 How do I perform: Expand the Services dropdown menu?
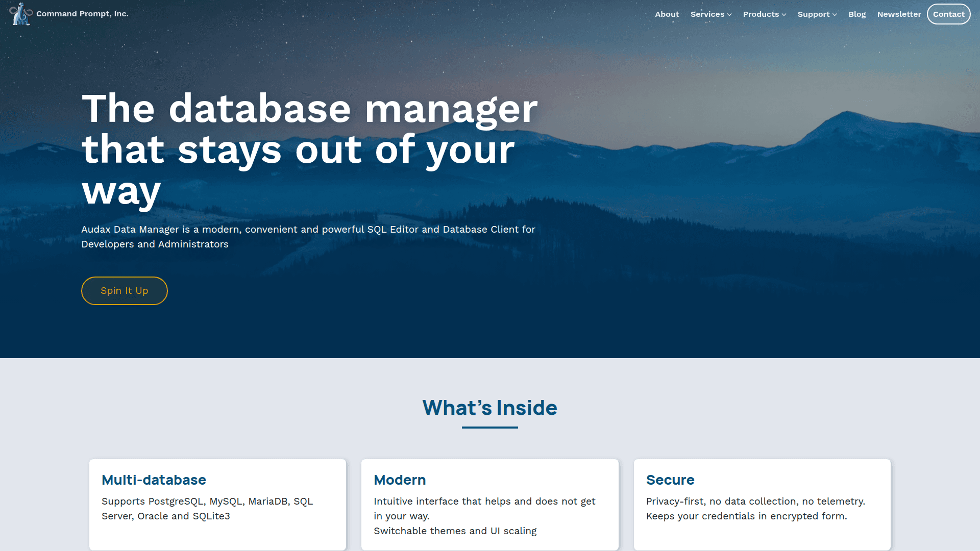711,14
